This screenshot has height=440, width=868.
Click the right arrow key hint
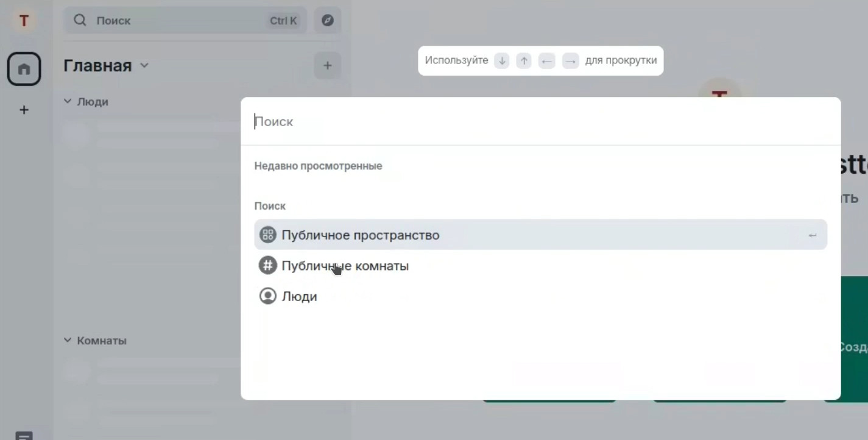(570, 61)
